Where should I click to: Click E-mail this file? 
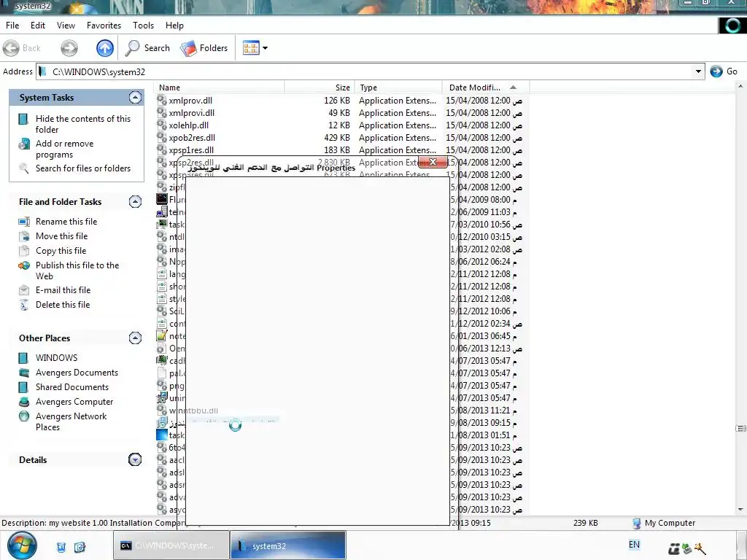(63, 290)
